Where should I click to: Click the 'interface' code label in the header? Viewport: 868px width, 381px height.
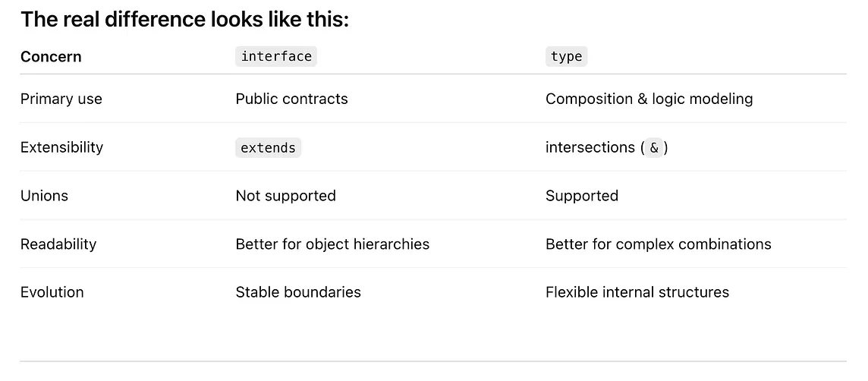pyautogui.click(x=276, y=56)
